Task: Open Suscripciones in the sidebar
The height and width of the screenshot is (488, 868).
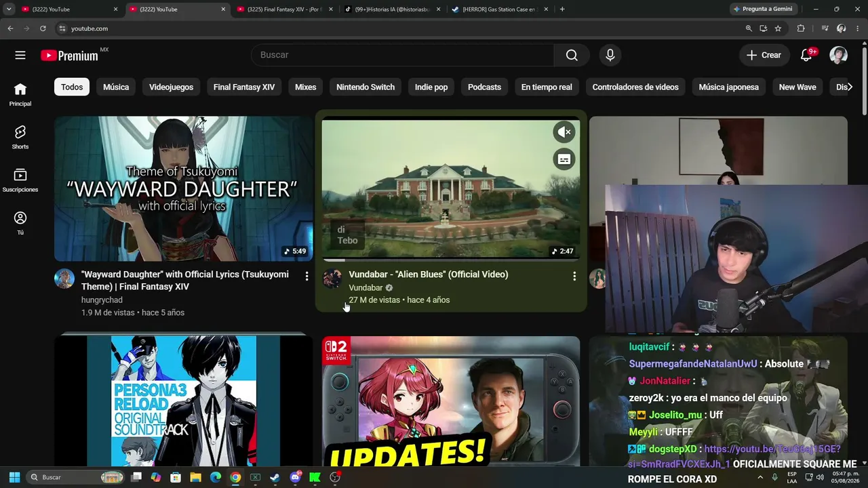Action: [20, 180]
